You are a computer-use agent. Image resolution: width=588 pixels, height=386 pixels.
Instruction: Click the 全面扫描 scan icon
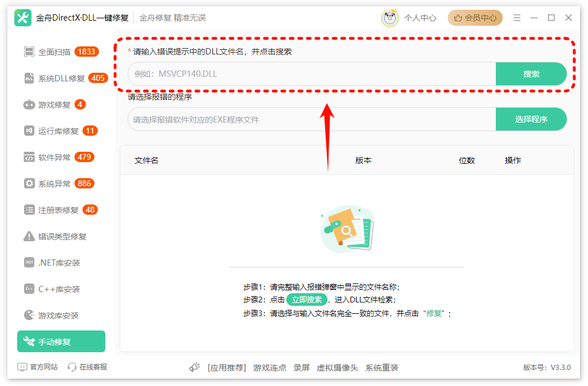click(x=29, y=52)
